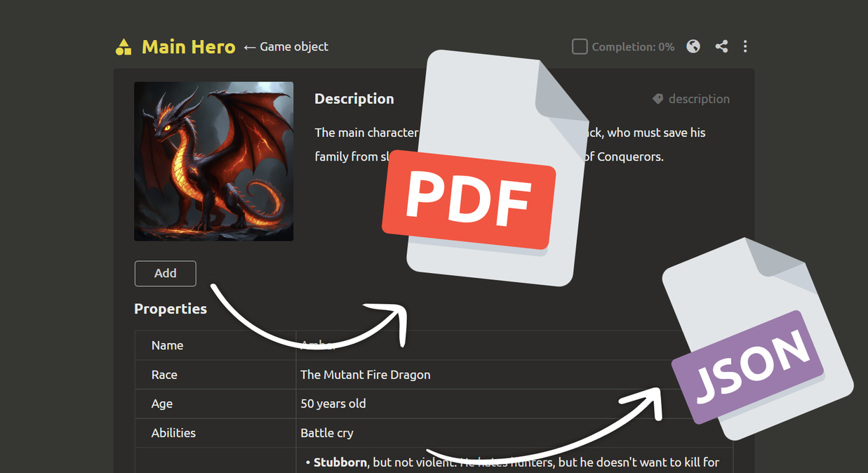868x473 pixels.
Task: Click the Properties section heading
Action: [171, 309]
